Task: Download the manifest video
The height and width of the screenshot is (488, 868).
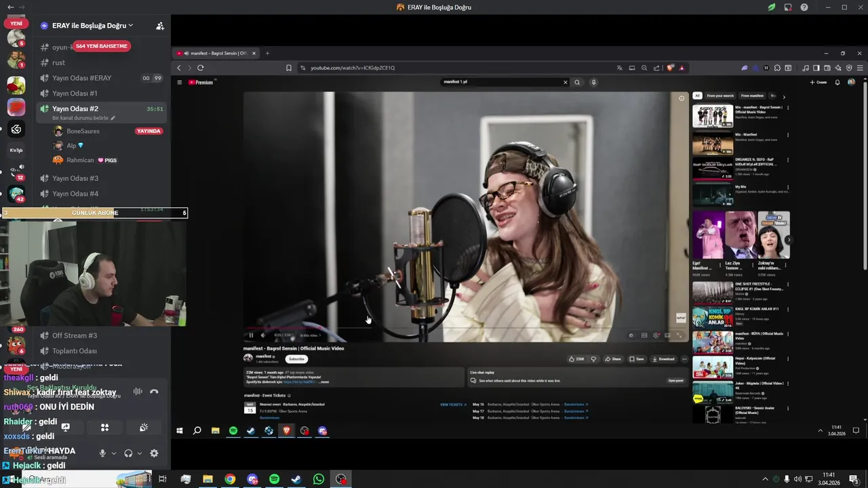Action: tap(663, 359)
